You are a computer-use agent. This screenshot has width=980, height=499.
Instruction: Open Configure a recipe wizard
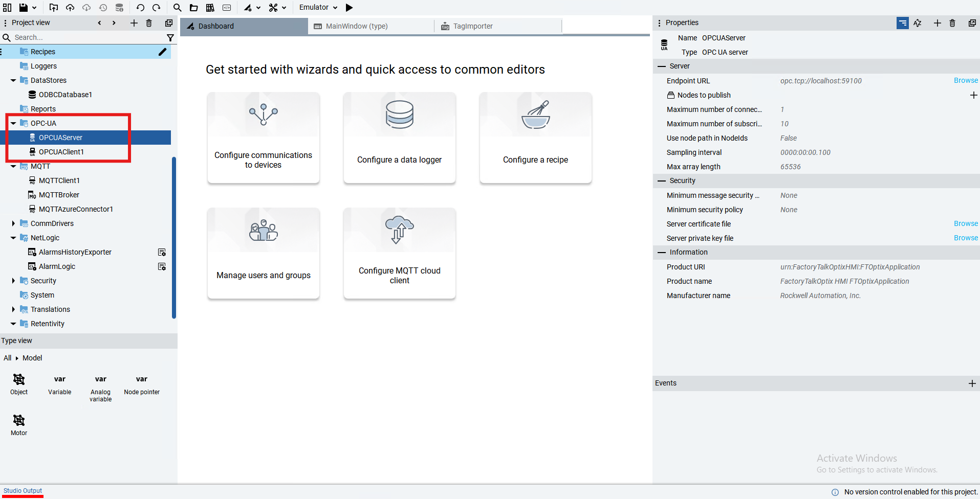[x=535, y=138]
